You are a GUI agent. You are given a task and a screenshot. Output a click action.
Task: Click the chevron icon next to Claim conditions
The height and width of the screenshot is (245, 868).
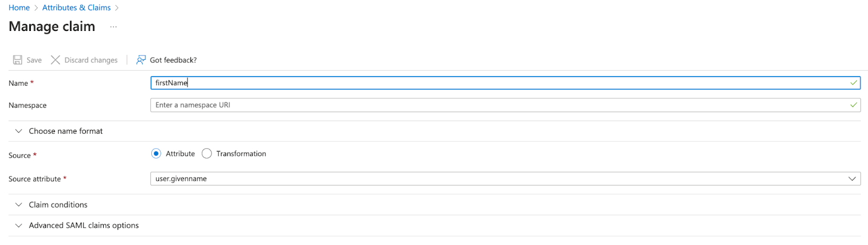tap(18, 205)
